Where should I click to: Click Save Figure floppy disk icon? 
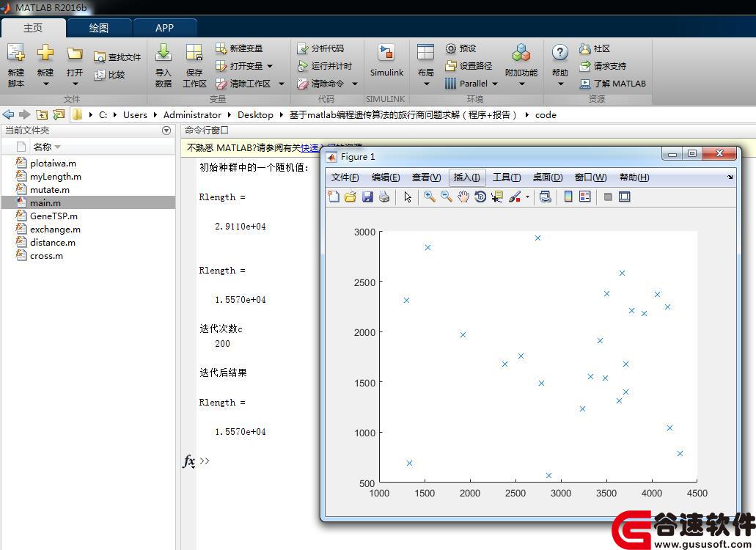coord(367,197)
